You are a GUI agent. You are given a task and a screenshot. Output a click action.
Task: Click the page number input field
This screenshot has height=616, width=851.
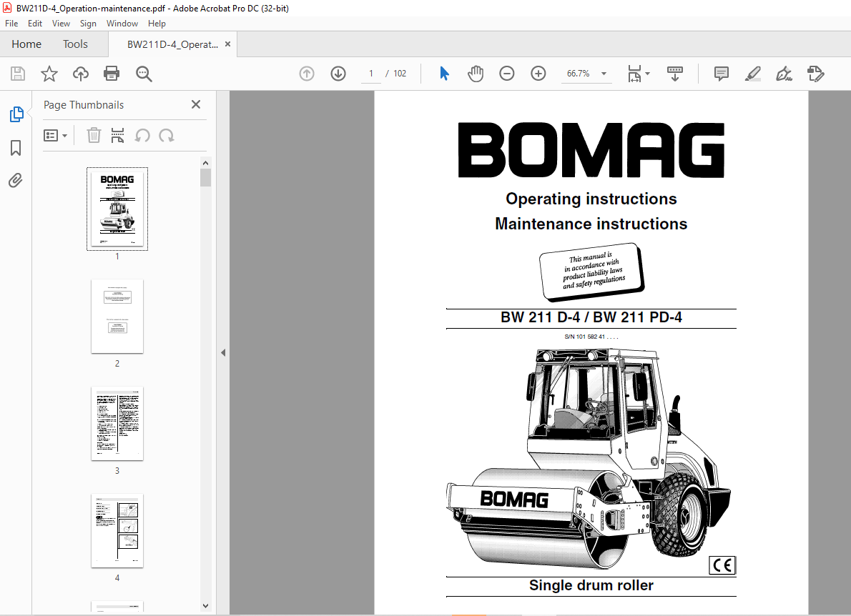pos(371,73)
